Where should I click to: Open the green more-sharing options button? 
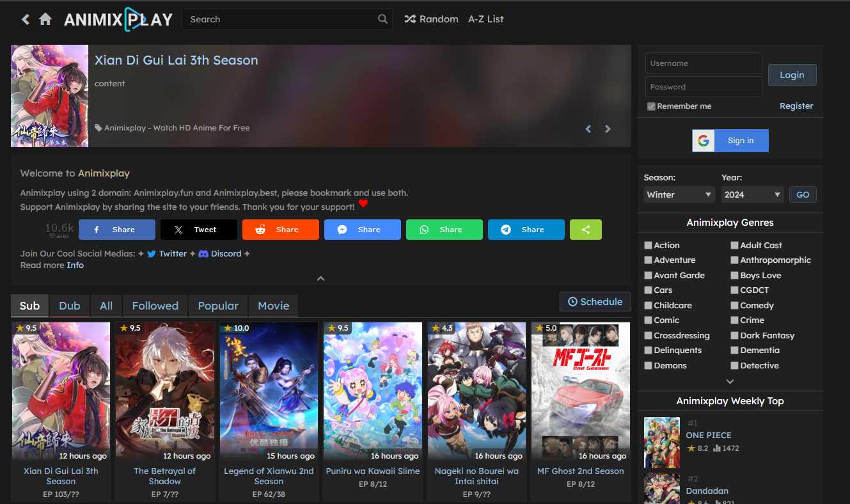(586, 230)
